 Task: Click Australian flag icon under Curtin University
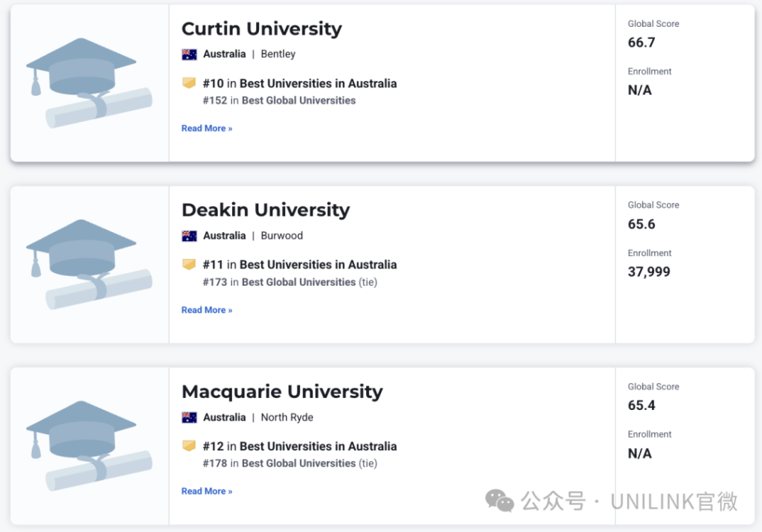coord(189,54)
